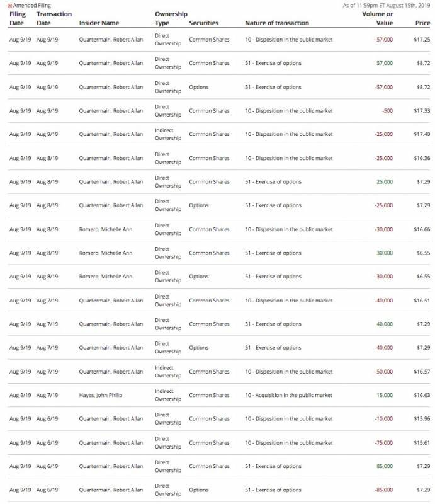Select the $17.40 price entry
The height and width of the screenshot is (504, 435).
422,134
